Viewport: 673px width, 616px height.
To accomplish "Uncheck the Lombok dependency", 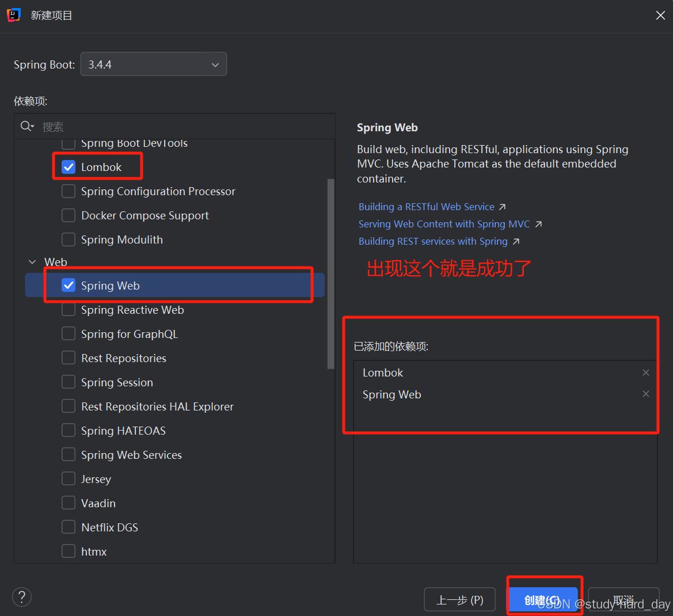I will (69, 167).
